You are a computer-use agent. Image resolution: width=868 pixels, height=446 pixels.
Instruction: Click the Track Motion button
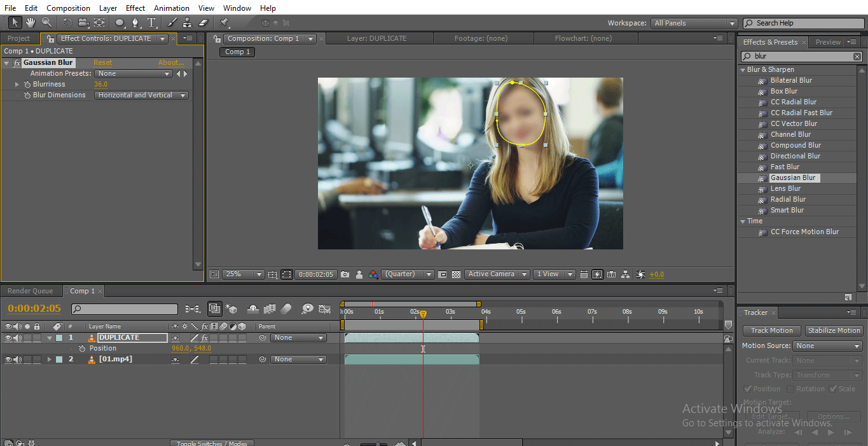tap(771, 330)
